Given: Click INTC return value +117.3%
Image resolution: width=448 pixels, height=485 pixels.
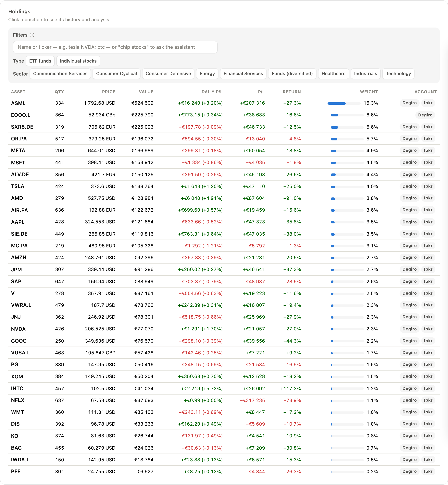Looking at the screenshot, I should [x=290, y=388].
